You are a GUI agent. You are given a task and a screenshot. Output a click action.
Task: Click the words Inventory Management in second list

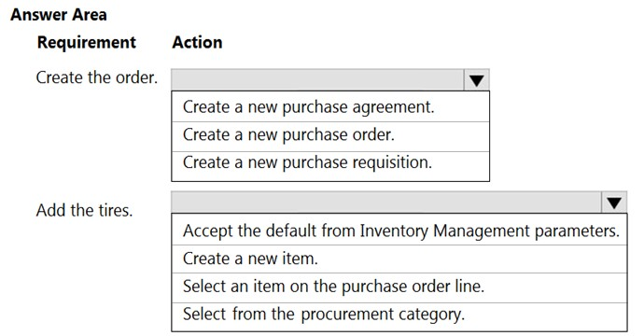click(445, 231)
